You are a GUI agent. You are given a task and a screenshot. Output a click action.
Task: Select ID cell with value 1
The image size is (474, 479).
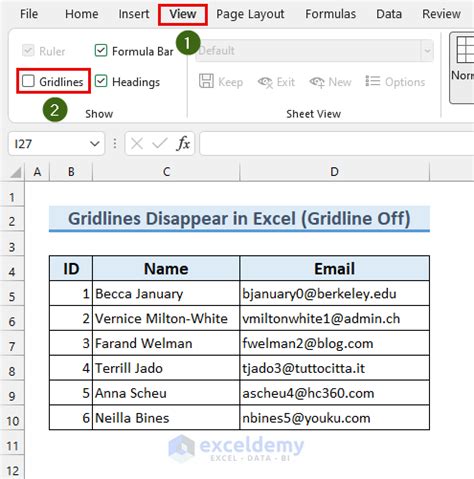click(x=71, y=294)
